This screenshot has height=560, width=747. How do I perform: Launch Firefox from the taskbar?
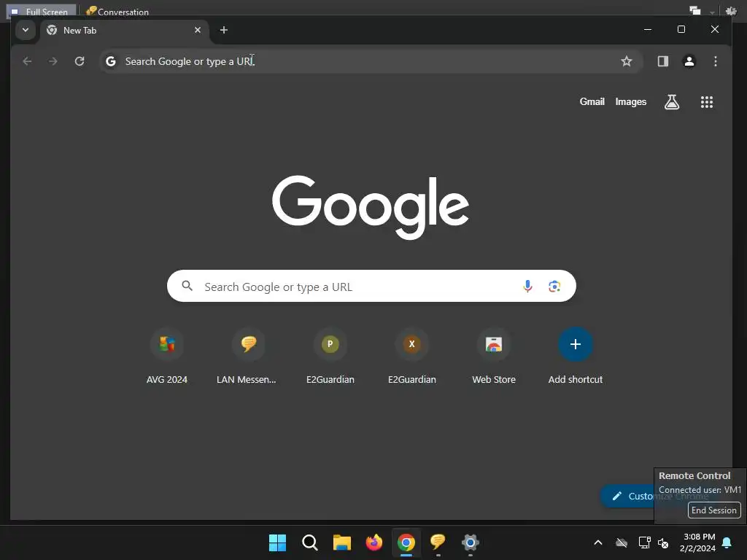[374, 542]
